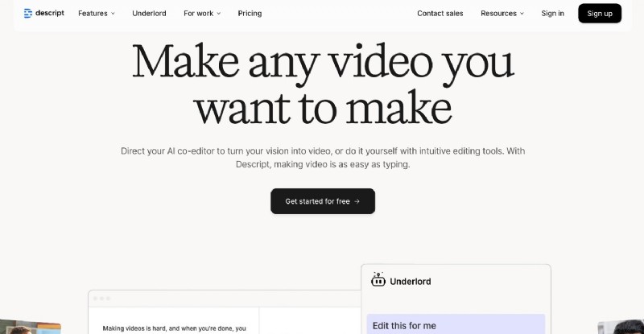Click the 'Making videos is hard' transcript text

tap(174, 328)
